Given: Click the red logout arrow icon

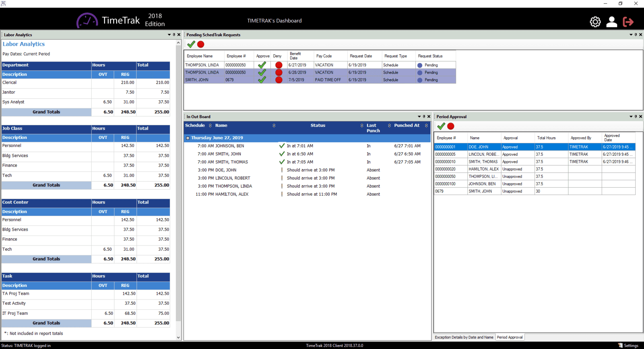Looking at the screenshot, I should [x=628, y=22].
